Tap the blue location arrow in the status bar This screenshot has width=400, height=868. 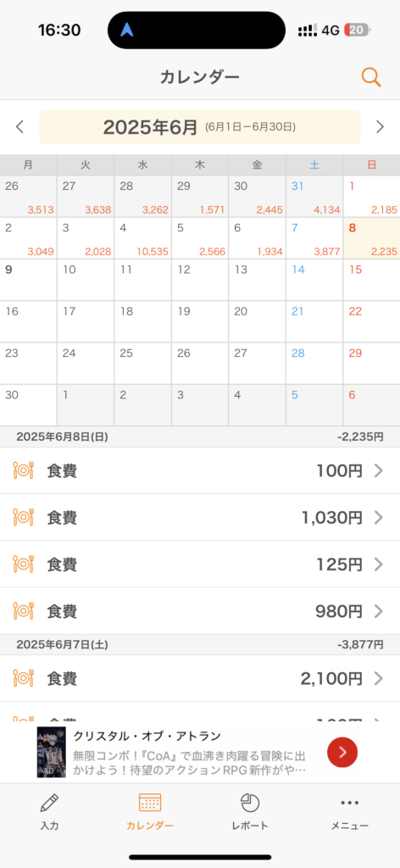pos(128,31)
